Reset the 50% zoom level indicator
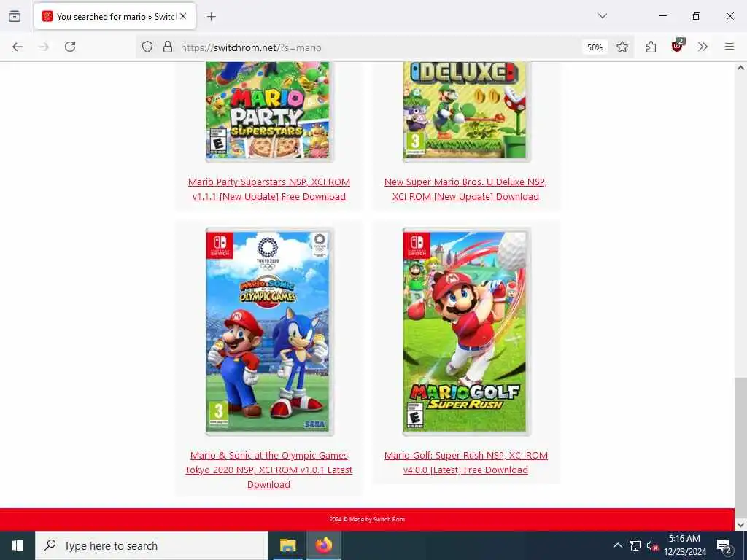The image size is (747, 560). (x=595, y=47)
